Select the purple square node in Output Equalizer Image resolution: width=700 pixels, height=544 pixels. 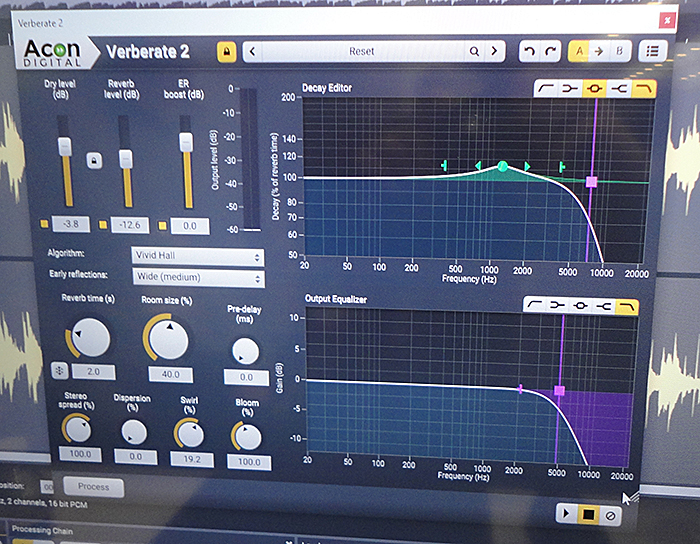click(x=559, y=390)
